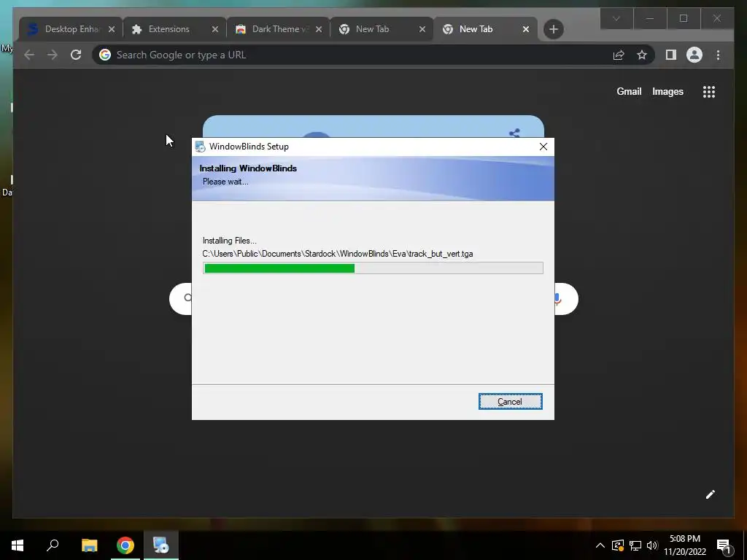Open volume control tray icon
747x560 pixels.
point(652,545)
